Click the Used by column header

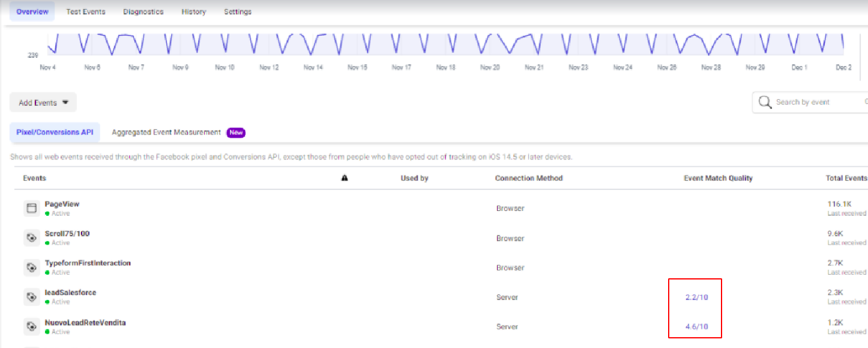[x=414, y=178]
